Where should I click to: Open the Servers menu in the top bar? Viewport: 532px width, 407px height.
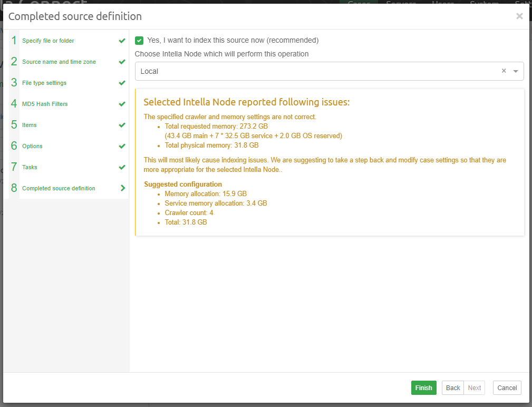coord(401,3)
